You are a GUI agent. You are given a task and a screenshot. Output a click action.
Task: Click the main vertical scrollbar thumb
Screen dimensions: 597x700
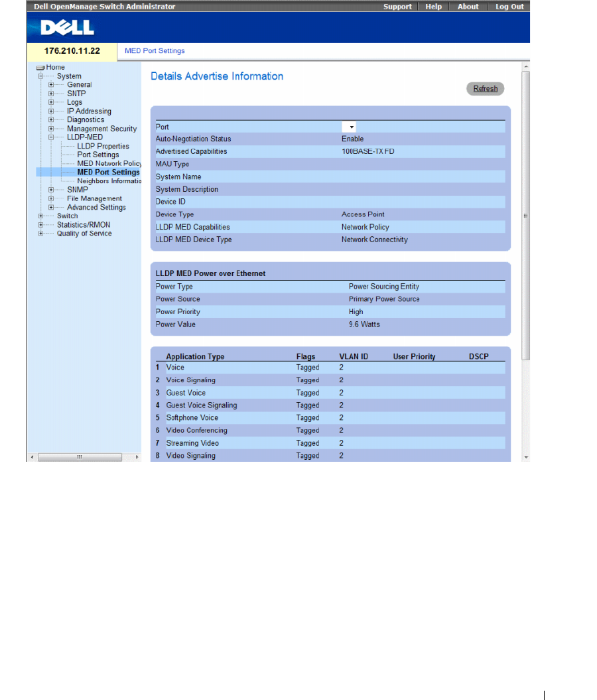tap(526, 215)
